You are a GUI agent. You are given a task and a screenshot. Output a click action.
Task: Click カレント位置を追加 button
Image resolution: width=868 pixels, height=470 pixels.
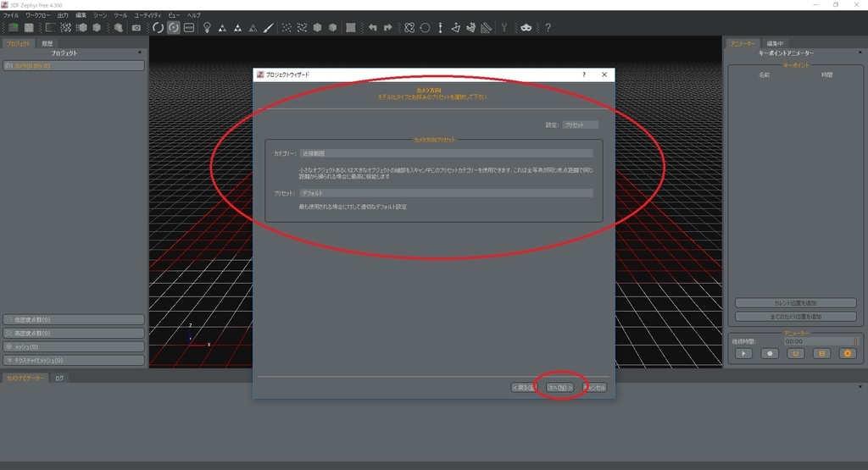tap(795, 303)
